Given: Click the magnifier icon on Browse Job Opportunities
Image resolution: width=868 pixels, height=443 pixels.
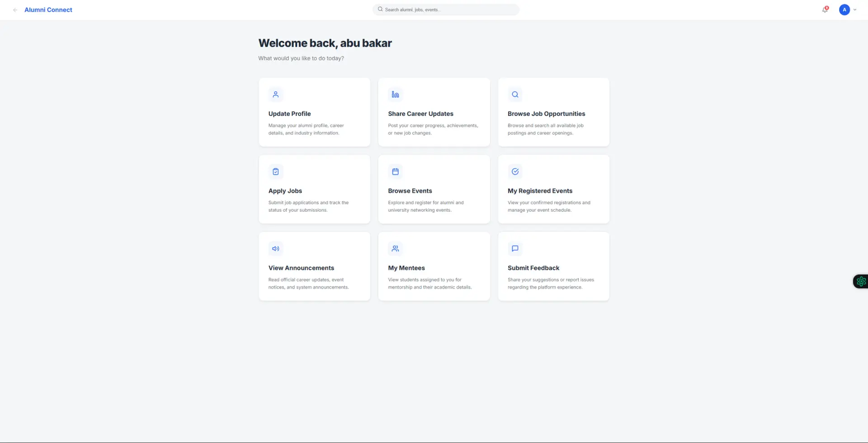Looking at the screenshot, I should [x=515, y=95].
